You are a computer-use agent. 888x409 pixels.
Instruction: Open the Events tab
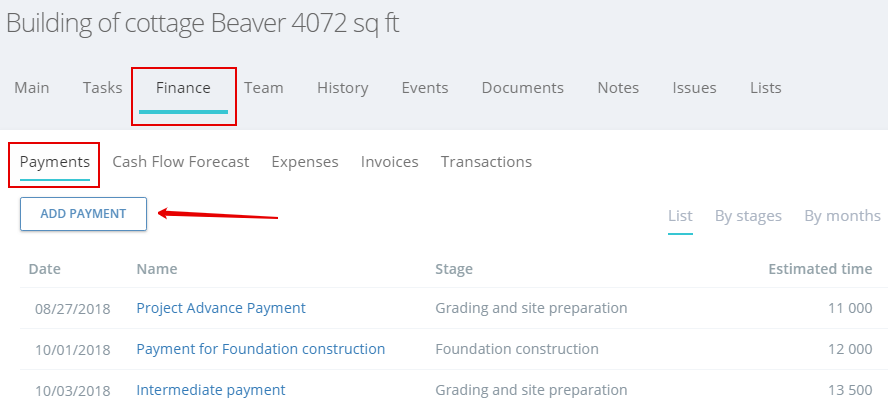coord(425,88)
